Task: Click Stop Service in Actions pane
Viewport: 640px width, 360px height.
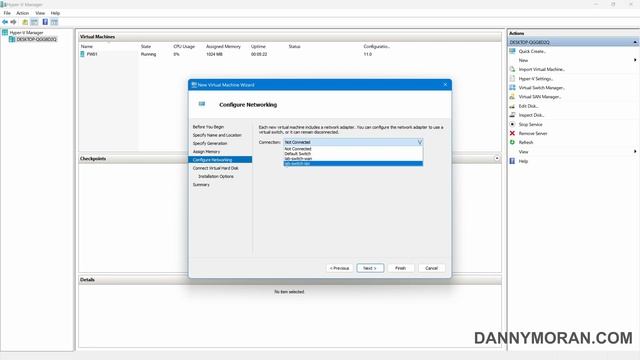Action: point(530,124)
